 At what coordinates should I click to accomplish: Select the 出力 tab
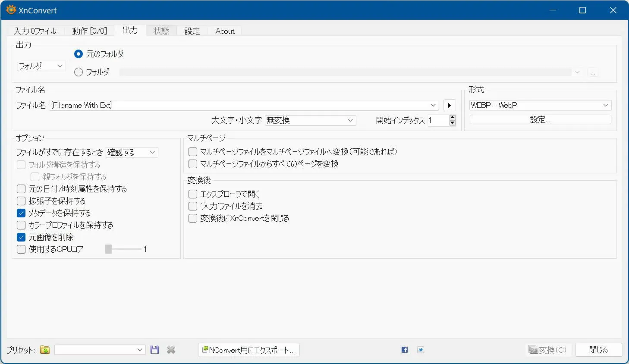130,30
